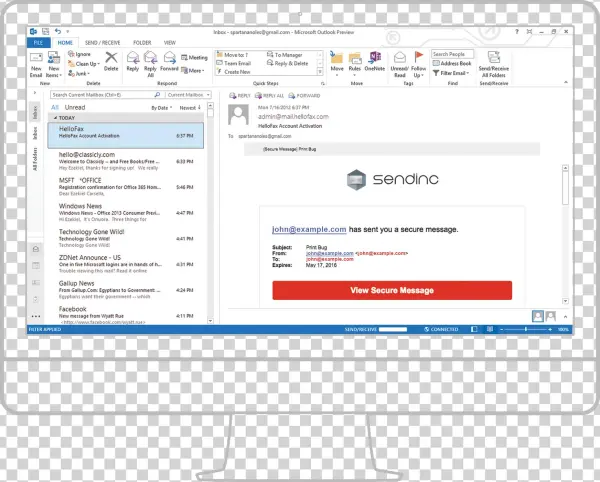The image size is (600, 482).
Task: Open the People navigation icon
Action: (x=36, y=282)
